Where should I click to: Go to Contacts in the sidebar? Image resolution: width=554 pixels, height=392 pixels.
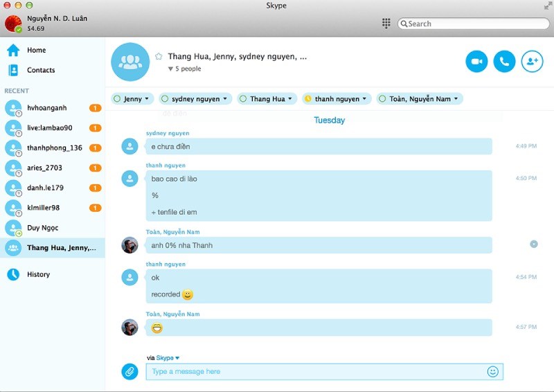pos(40,70)
